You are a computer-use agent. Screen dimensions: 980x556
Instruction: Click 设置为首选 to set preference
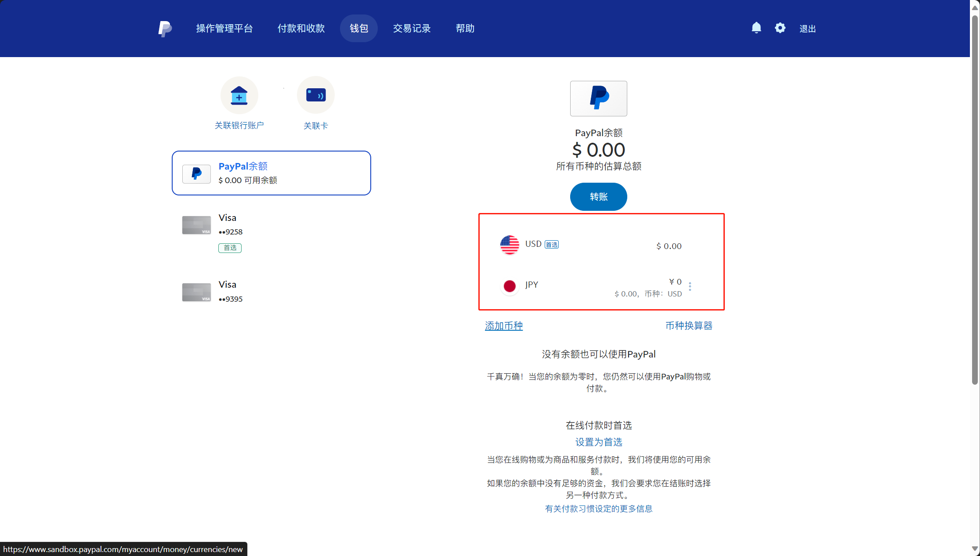(598, 442)
